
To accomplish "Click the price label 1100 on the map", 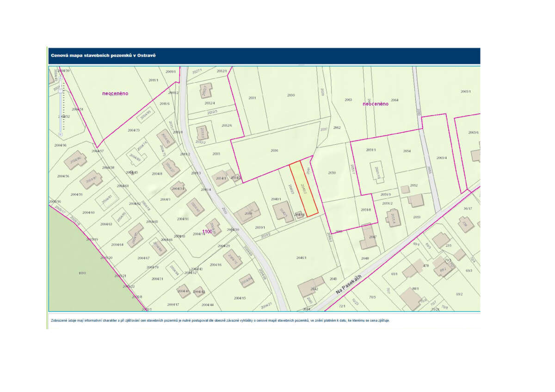I will (207, 232).
